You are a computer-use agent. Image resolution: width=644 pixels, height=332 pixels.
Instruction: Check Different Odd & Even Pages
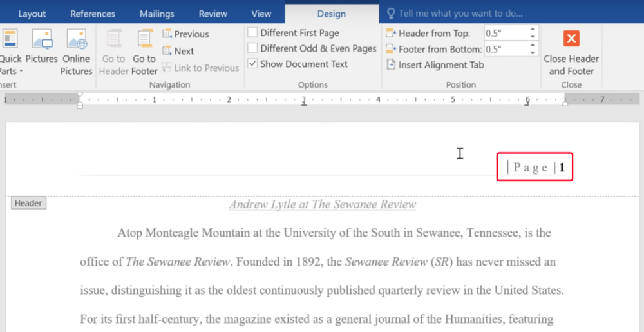[x=253, y=48]
